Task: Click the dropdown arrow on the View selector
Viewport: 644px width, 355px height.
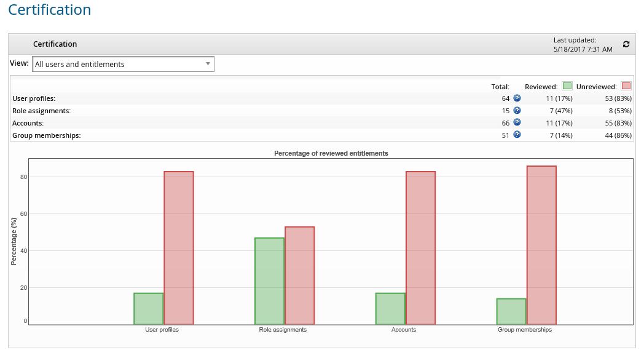Action: [x=208, y=63]
